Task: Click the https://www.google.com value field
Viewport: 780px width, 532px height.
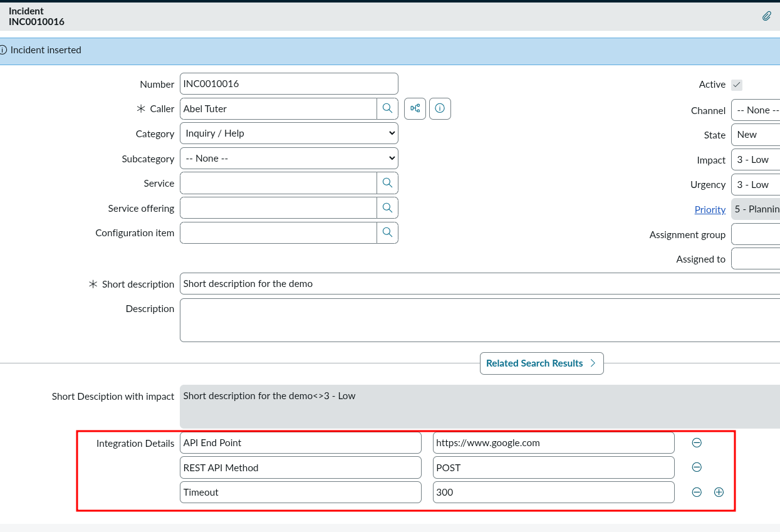Action: pos(553,443)
